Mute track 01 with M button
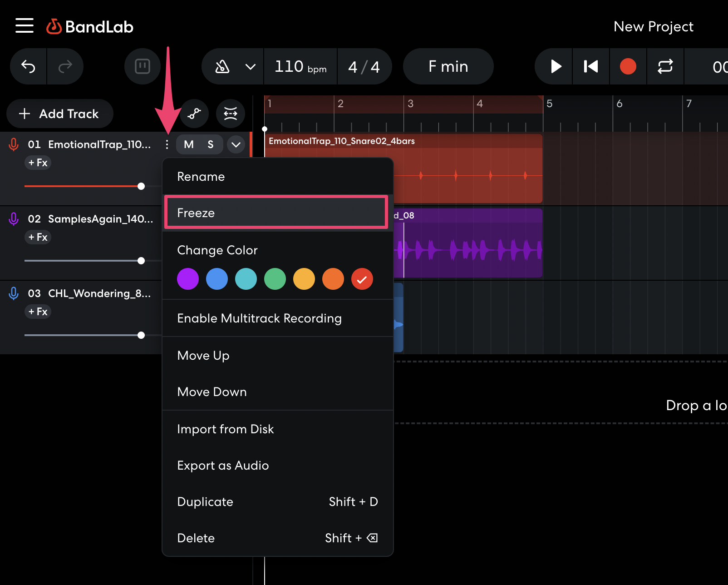This screenshot has width=728, height=585. [189, 144]
